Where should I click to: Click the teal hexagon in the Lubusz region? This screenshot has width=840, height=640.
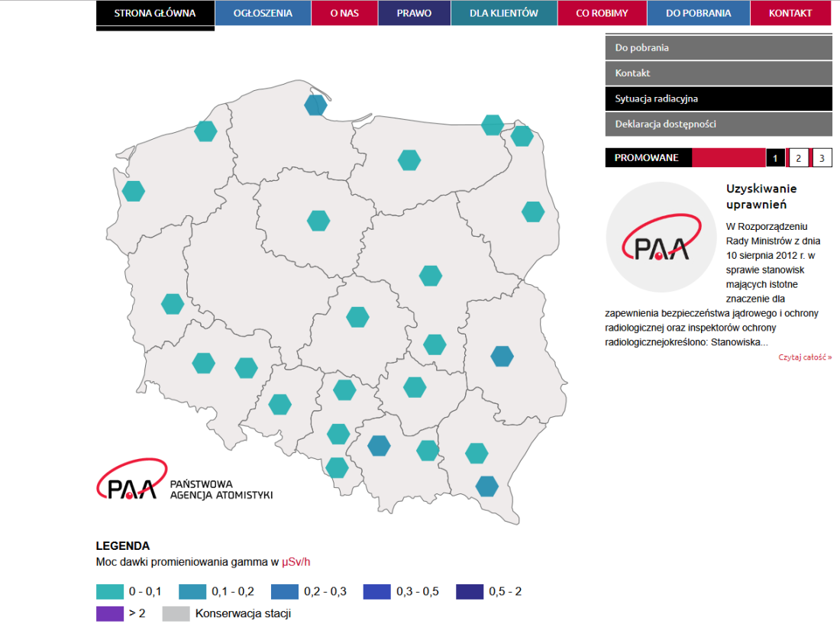[173, 304]
